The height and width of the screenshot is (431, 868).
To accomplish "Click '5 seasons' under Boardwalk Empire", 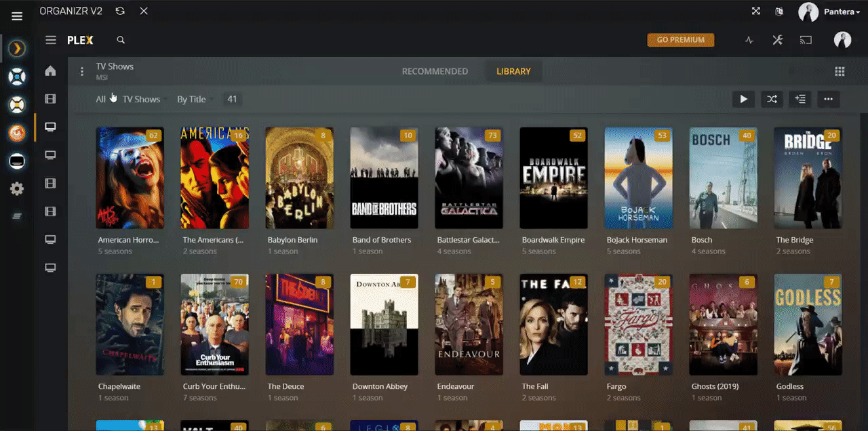I will pyautogui.click(x=538, y=251).
